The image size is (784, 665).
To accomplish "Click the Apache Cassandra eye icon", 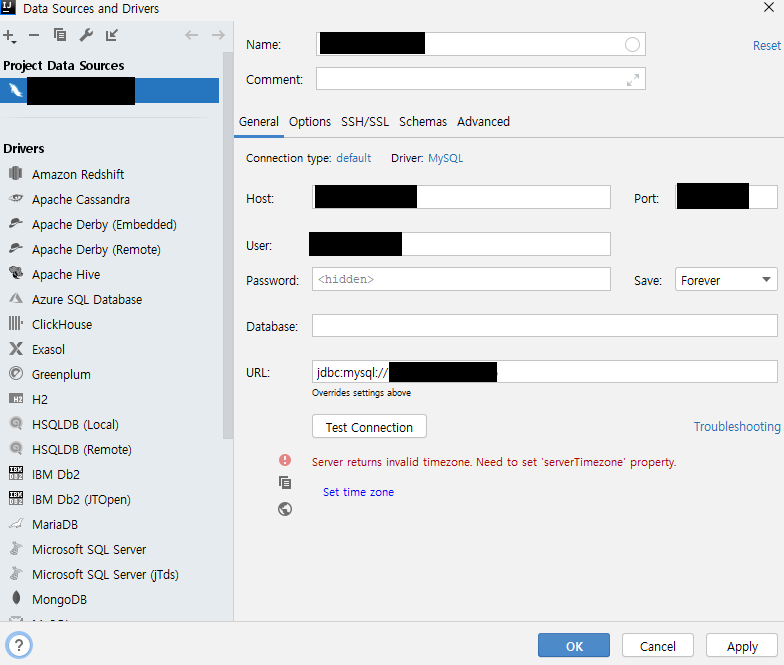I will (x=16, y=198).
